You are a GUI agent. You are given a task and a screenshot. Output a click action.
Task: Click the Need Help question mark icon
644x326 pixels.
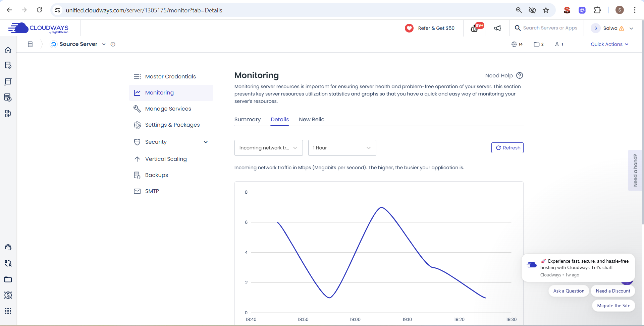click(x=520, y=75)
